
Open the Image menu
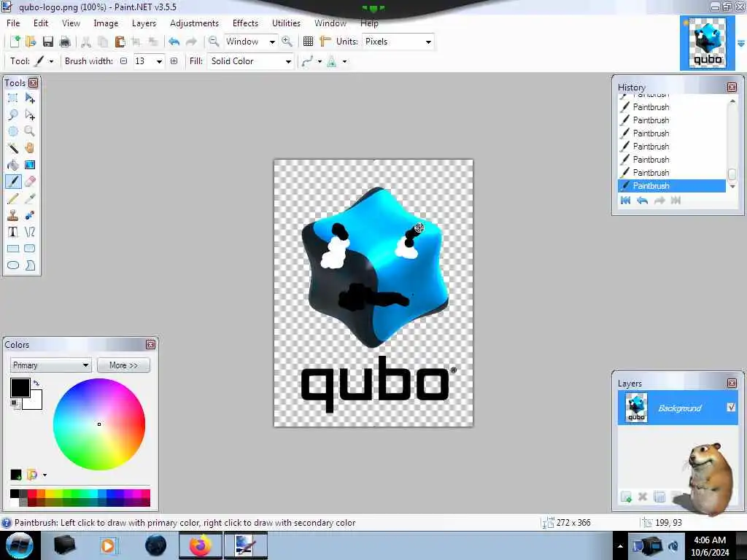(106, 23)
